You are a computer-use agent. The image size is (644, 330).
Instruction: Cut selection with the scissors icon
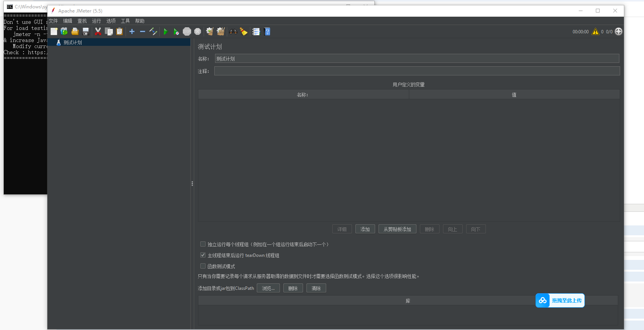click(x=98, y=31)
